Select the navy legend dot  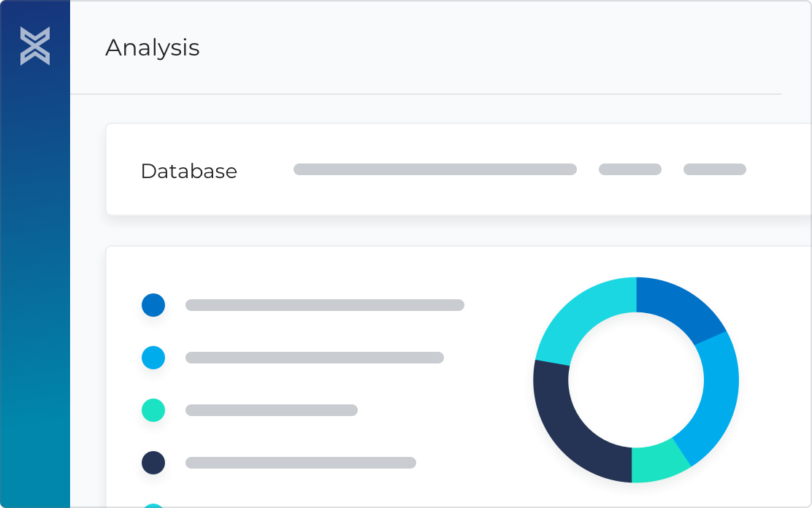point(153,463)
